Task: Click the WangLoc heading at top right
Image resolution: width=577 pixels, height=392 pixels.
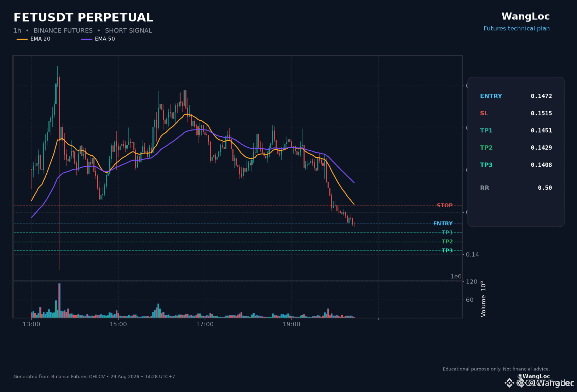Action: coord(526,17)
